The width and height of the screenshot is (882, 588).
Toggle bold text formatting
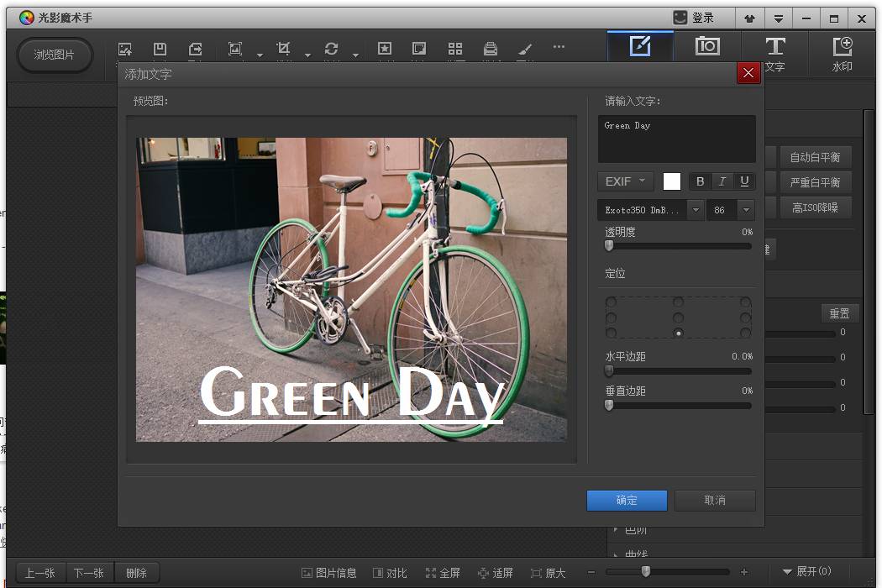tap(700, 181)
